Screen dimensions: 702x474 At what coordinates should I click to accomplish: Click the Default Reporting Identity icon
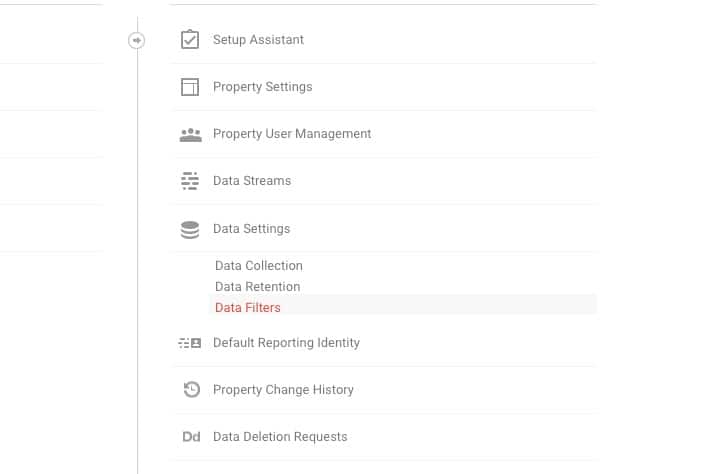(x=190, y=343)
